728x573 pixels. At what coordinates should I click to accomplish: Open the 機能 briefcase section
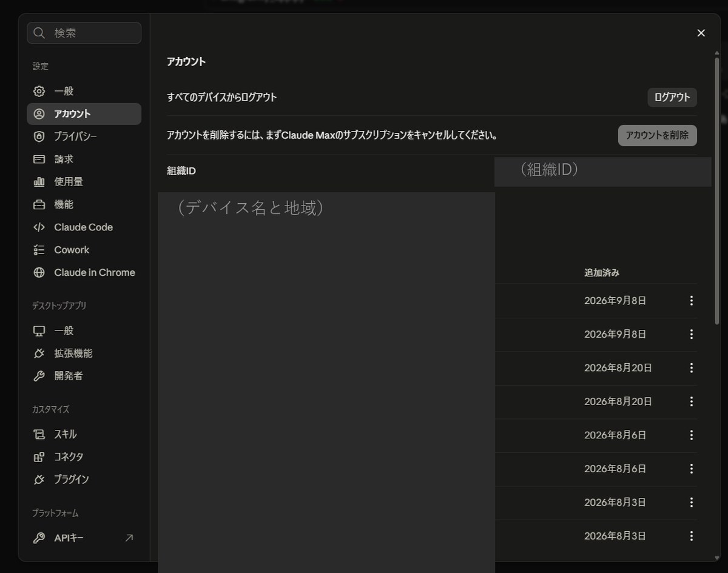[x=84, y=204]
